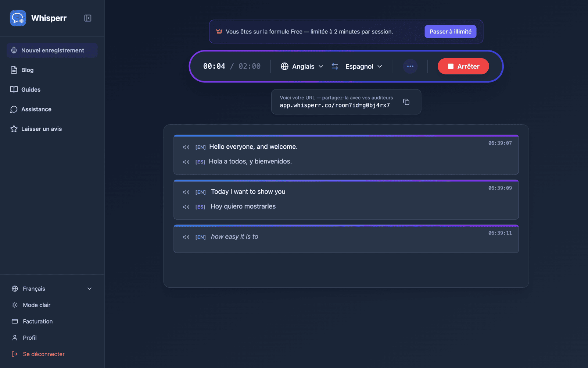This screenshot has height=368, width=588.
Task: Open Facturation billing page
Action: 52,321
